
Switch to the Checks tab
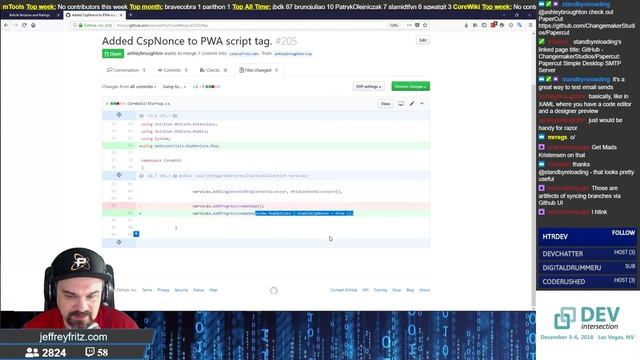click(x=213, y=70)
